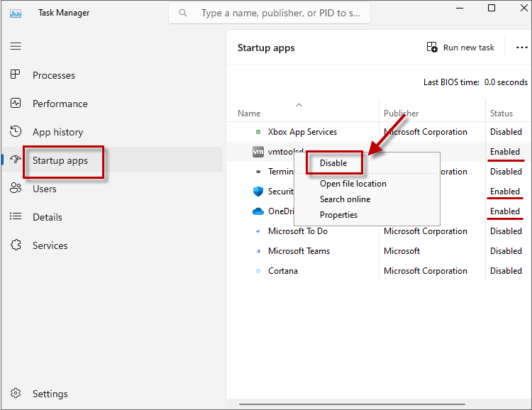This screenshot has width=532, height=410.
Task: Click the Microsoft publisher of Microsoft Teams
Action: tap(401, 251)
